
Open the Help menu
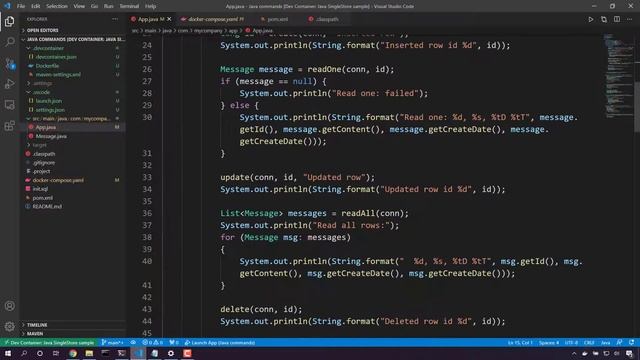[x=151, y=6]
